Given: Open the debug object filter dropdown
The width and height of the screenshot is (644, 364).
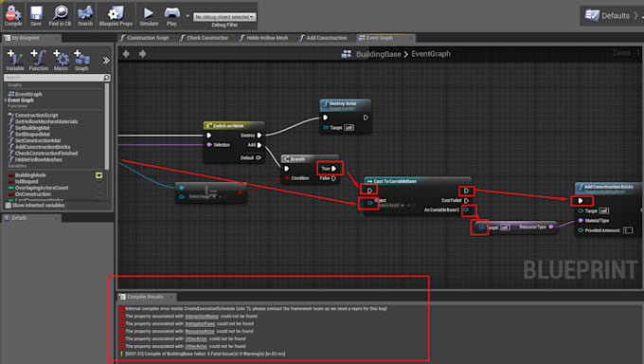Looking at the screenshot, I should [x=224, y=17].
